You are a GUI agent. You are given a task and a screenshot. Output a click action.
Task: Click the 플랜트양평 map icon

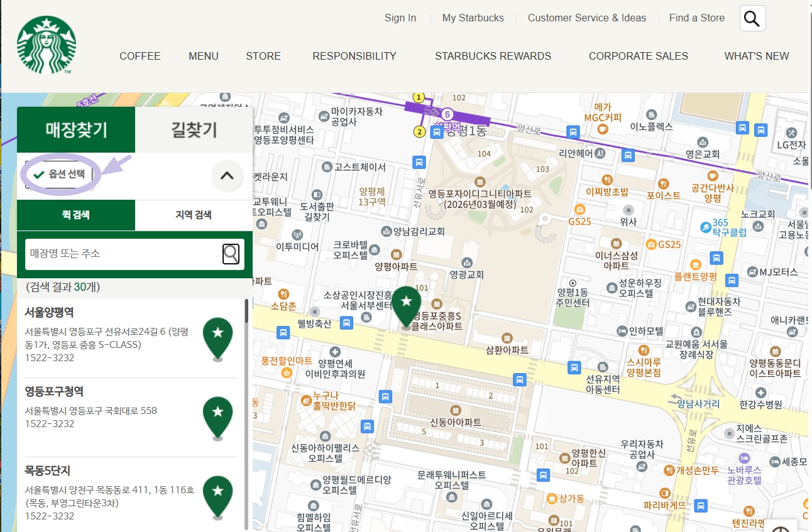click(695, 264)
